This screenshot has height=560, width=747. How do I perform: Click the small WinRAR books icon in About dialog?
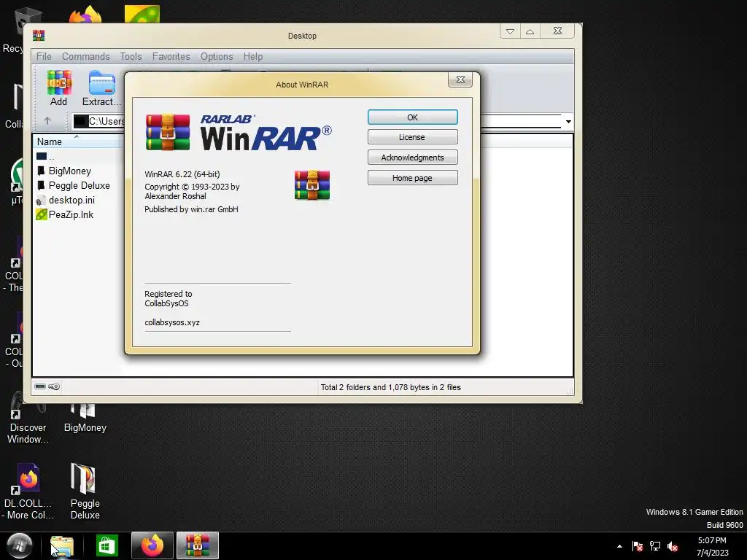[312, 185]
